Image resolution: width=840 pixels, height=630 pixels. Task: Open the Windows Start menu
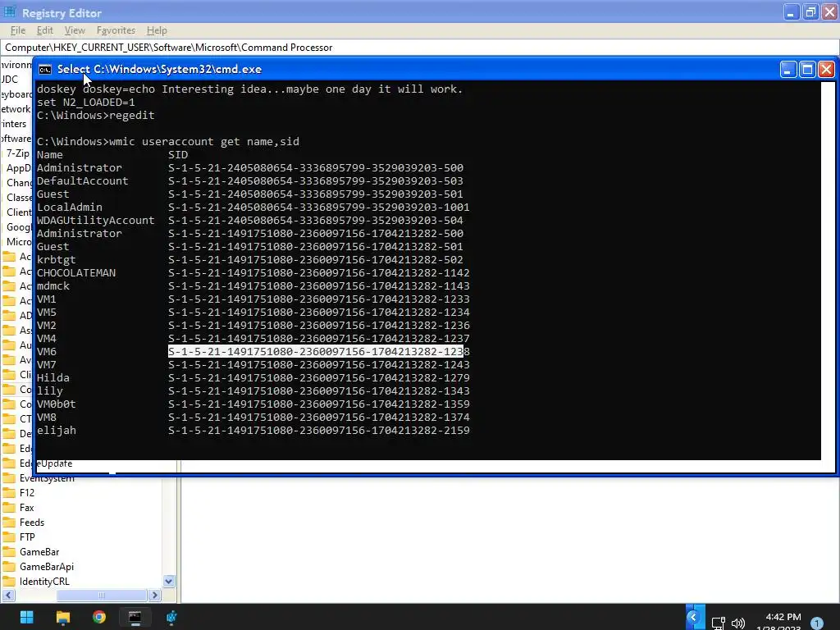[26, 617]
